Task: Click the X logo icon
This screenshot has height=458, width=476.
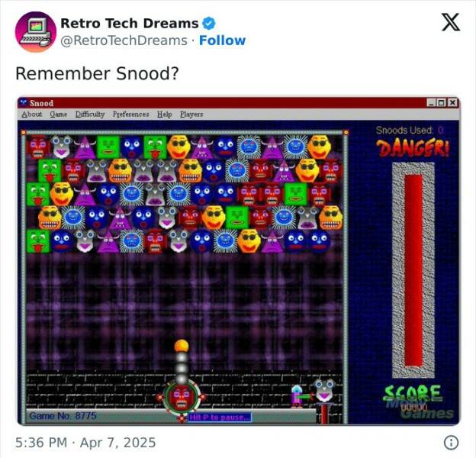Action: [451, 22]
